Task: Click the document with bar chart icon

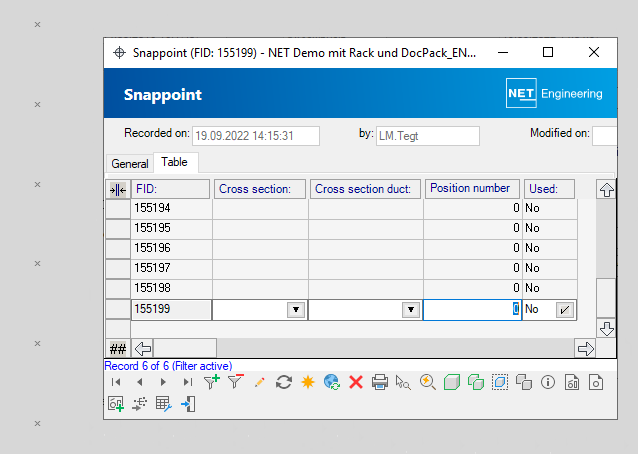Action: coord(572,382)
